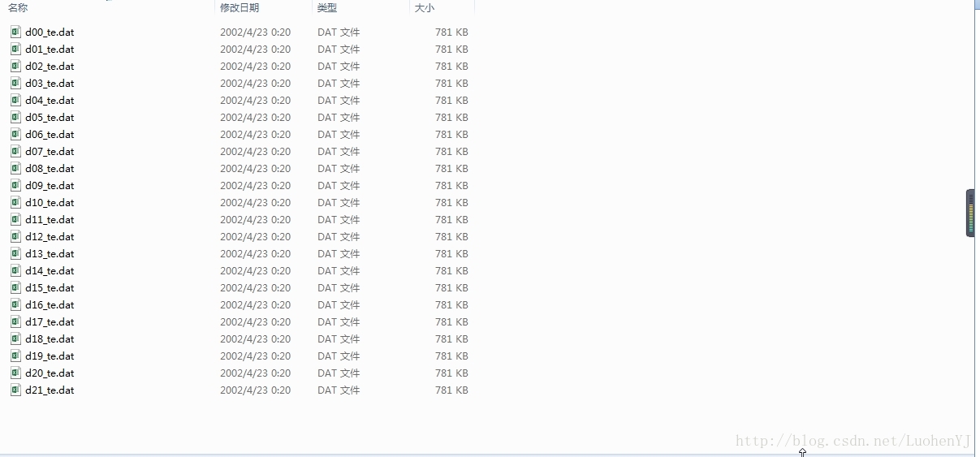Select the d19_te.dat file icon
The width and height of the screenshot is (980, 457).
[15, 356]
